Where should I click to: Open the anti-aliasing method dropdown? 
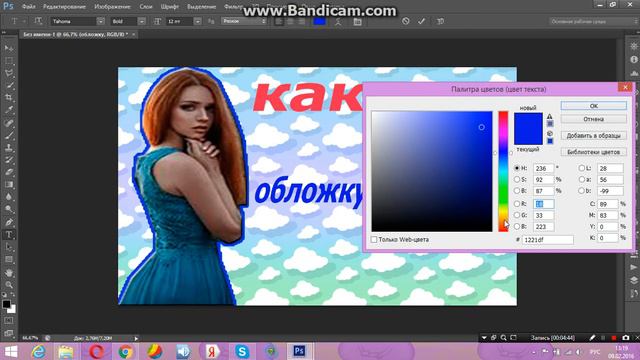244,21
